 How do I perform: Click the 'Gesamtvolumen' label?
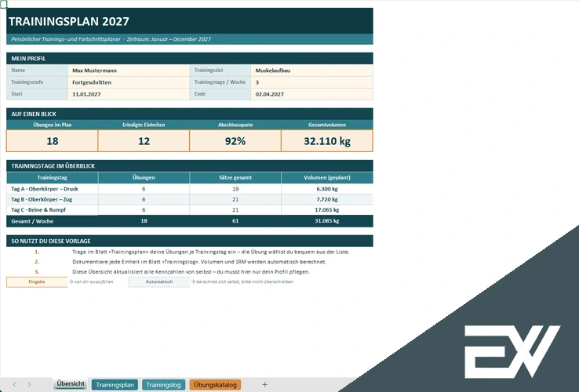click(x=327, y=125)
